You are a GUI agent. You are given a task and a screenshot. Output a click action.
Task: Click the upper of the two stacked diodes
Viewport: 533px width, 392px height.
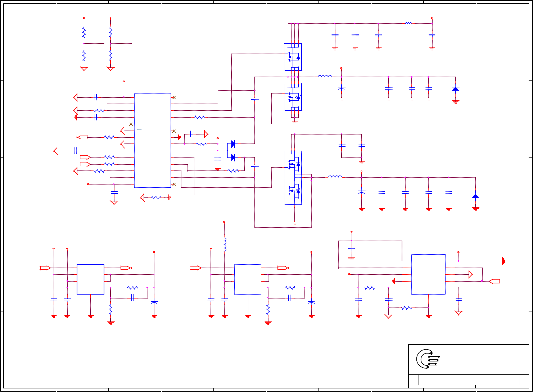pyautogui.click(x=232, y=144)
